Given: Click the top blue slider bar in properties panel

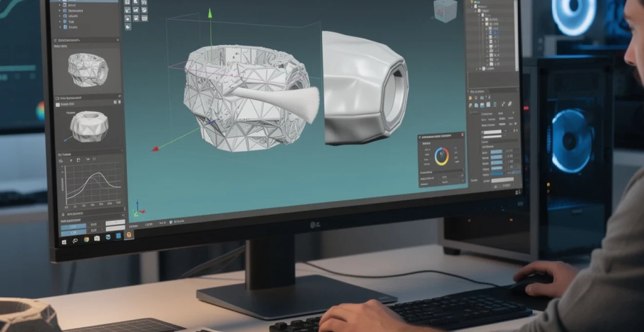Looking at the screenshot, I should [496, 152].
